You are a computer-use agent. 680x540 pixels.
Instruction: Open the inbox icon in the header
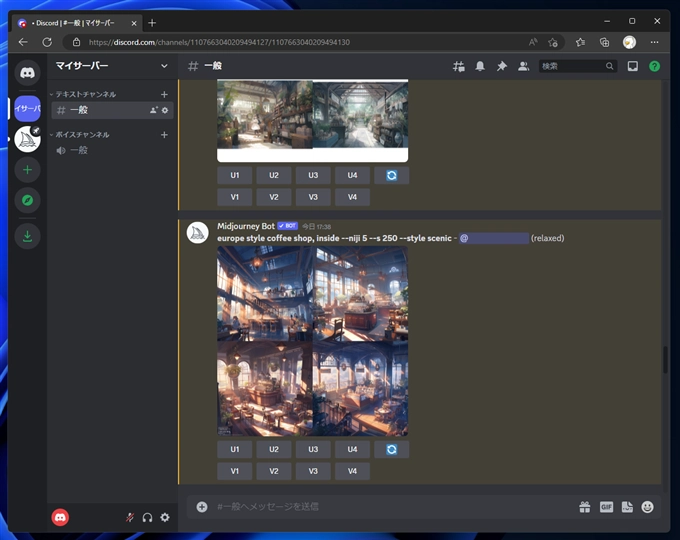(633, 66)
